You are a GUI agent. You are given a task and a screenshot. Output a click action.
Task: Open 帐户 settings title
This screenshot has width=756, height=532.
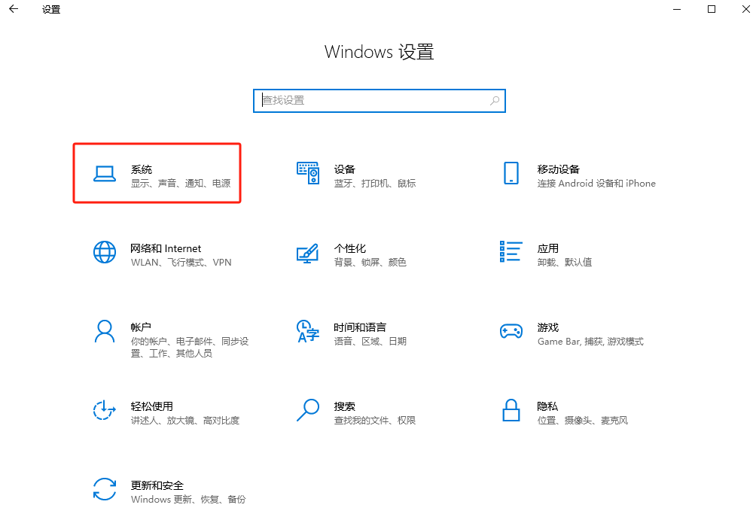click(x=141, y=327)
